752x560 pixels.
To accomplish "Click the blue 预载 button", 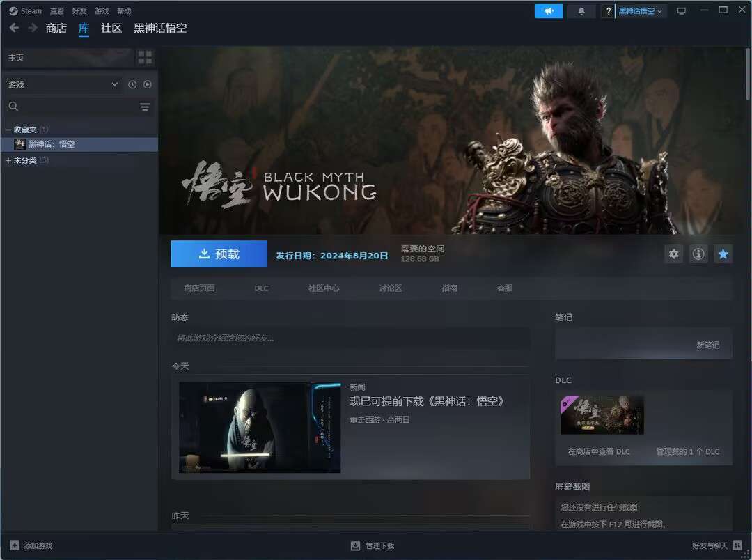I will pos(219,254).
